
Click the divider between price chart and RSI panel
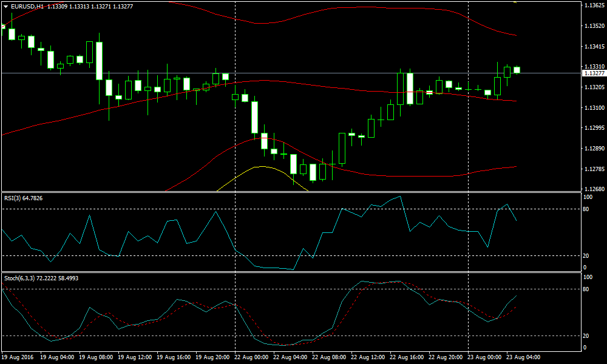click(288, 192)
